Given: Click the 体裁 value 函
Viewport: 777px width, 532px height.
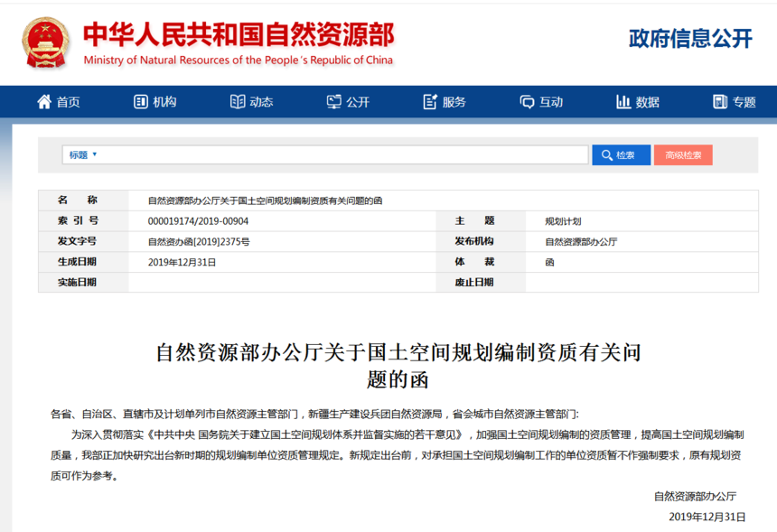Looking at the screenshot, I should coord(549,263).
